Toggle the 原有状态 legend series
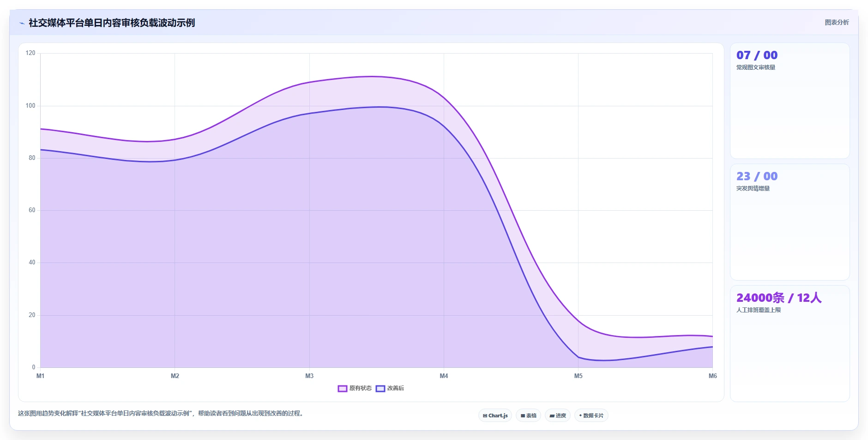868x440 pixels. pos(355,388)
